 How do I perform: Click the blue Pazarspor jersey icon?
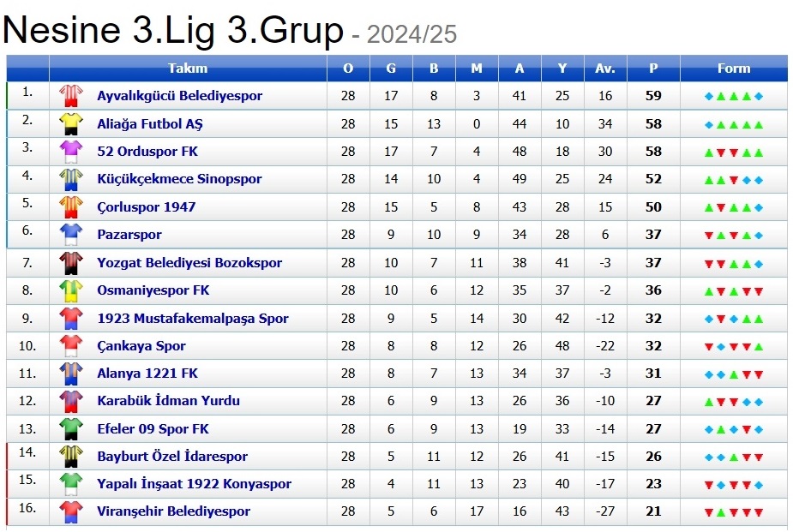pos(70,235)
